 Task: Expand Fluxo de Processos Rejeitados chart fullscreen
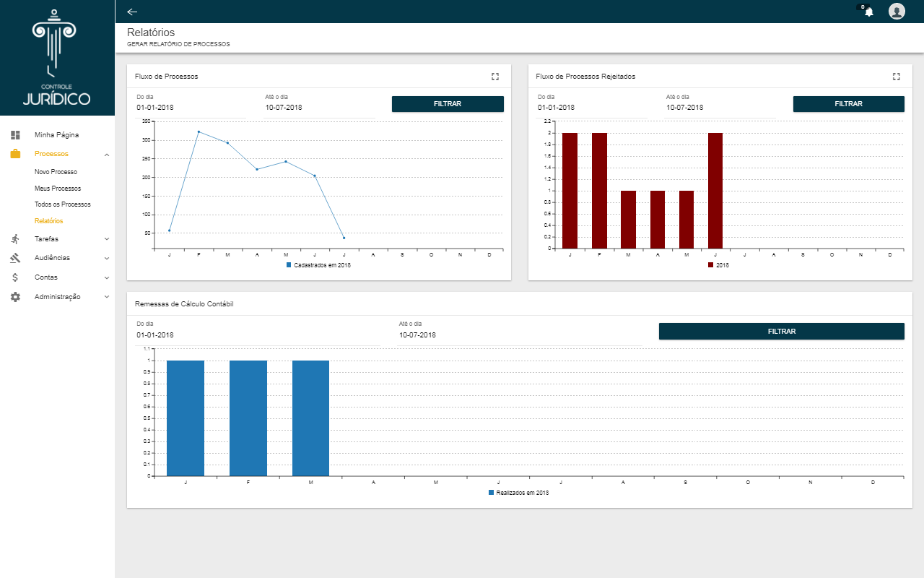pyautogui.click(x=897, y=77)
